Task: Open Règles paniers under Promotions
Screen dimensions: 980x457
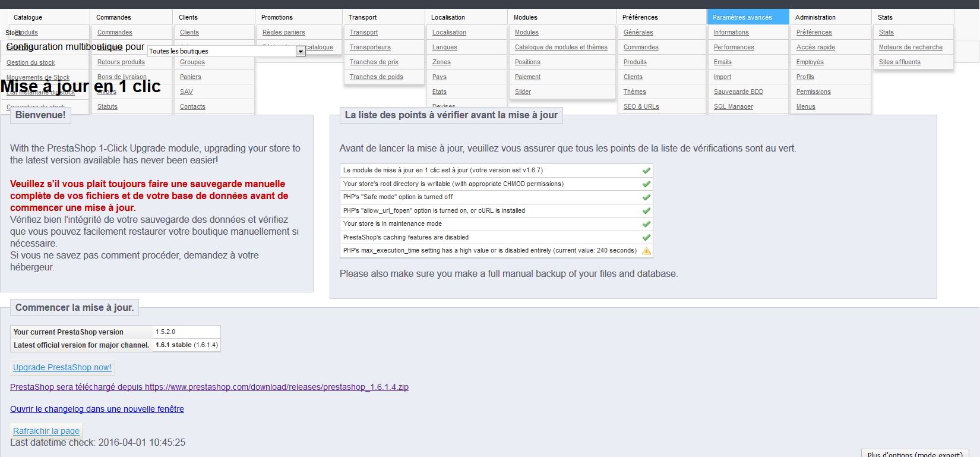Action: tap(284, 32)
